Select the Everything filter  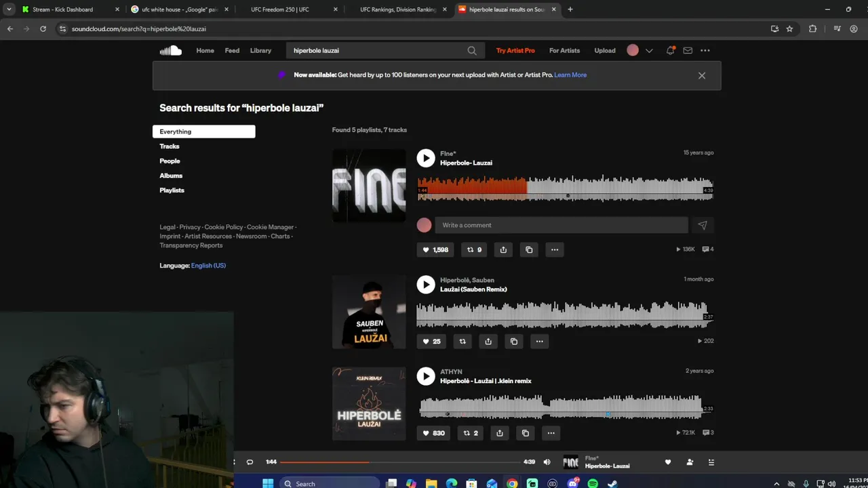tap(203, 131)
